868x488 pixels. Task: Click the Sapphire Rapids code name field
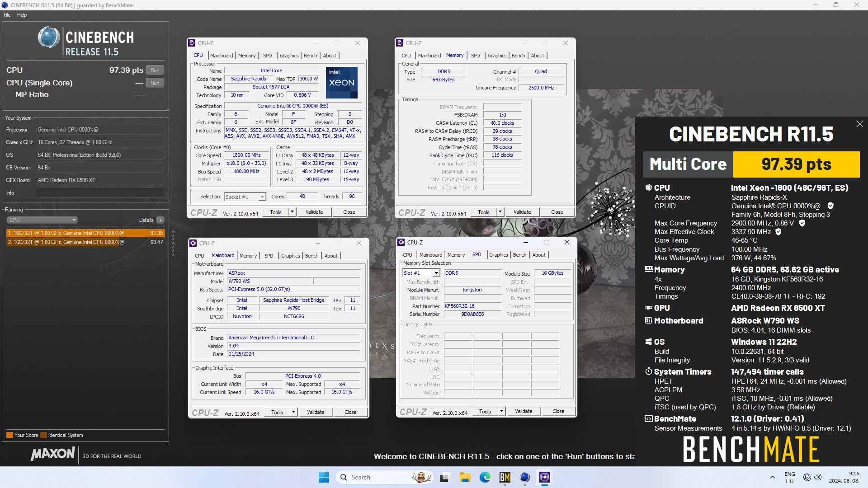(x=248, y=79)
